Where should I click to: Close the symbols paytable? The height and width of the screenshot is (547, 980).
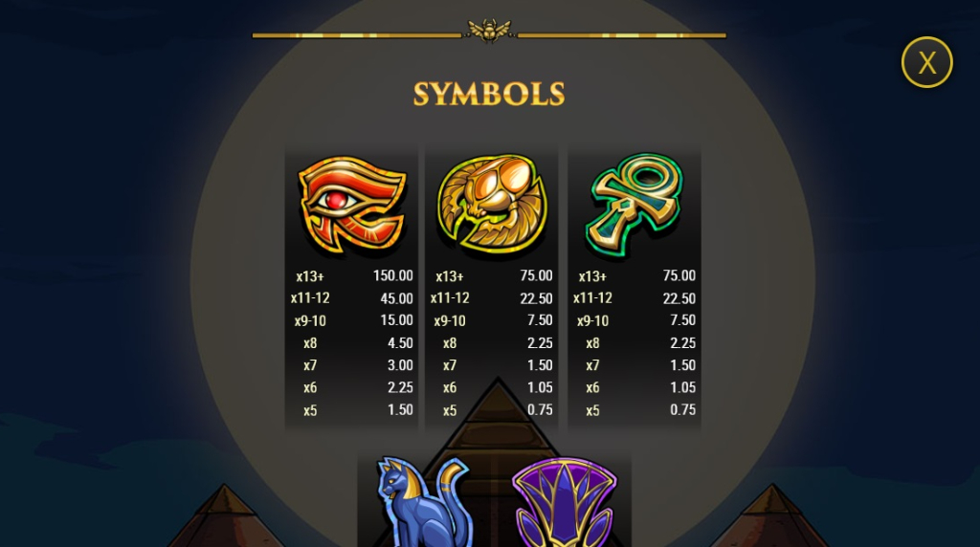[x=926, y=62]
